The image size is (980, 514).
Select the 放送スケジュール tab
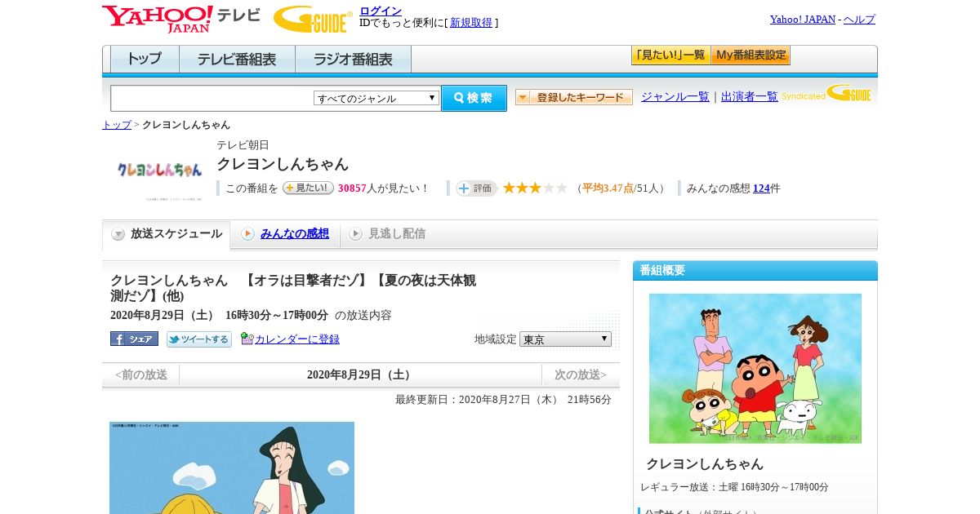(x=167, y=234)
